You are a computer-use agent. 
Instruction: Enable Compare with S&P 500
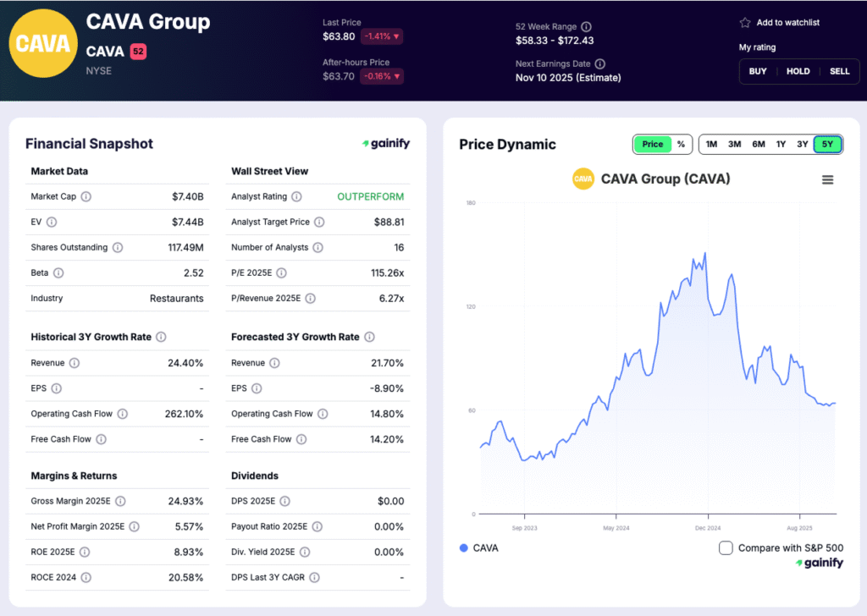pyautogui.click(x=726, y=548)
